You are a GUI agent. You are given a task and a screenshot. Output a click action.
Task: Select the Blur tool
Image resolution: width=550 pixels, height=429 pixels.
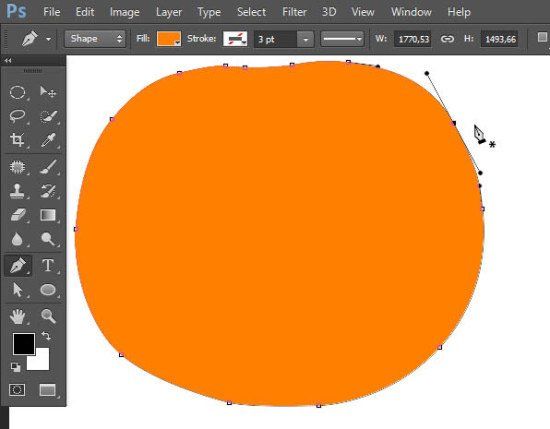pyautogui.click(x=18, y=239)
